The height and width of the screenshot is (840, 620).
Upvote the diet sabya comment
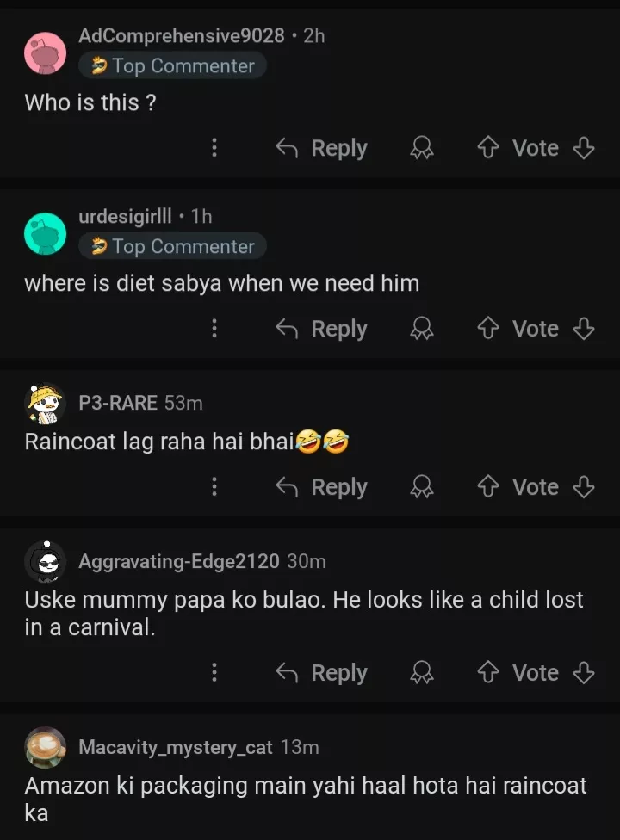point(488,330)
